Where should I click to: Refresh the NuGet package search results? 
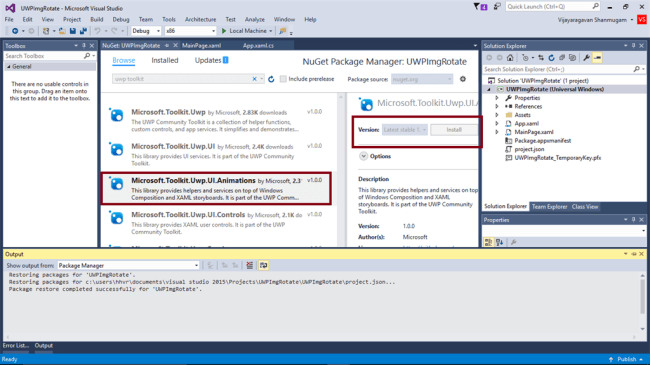pos(271,79)
